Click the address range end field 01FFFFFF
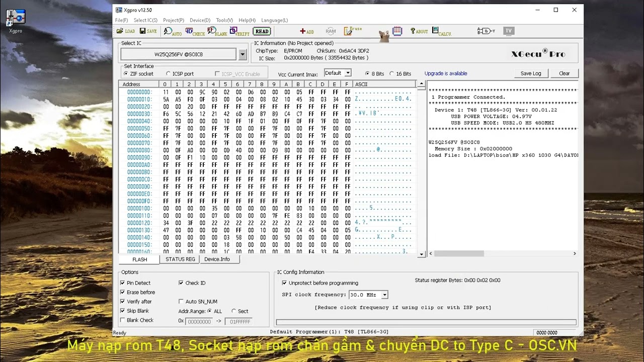644x362 pixels. (x=238, y=321)
